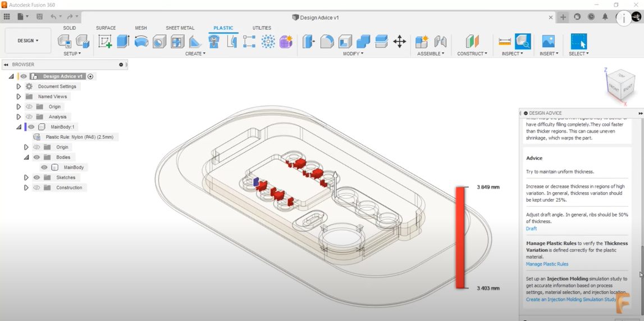Open the MODIFY dropdown menu
The width and height of the screenshot is (644, 321).
point(353,54)
